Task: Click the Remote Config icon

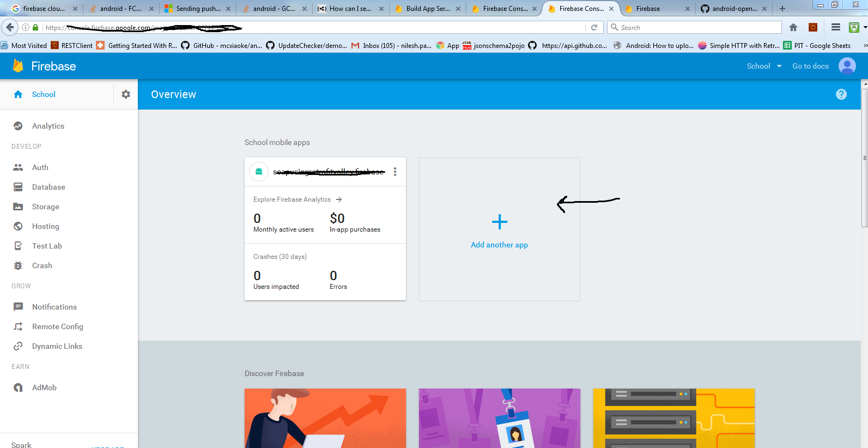Action: pyautogui.click(x=18, y=326)
